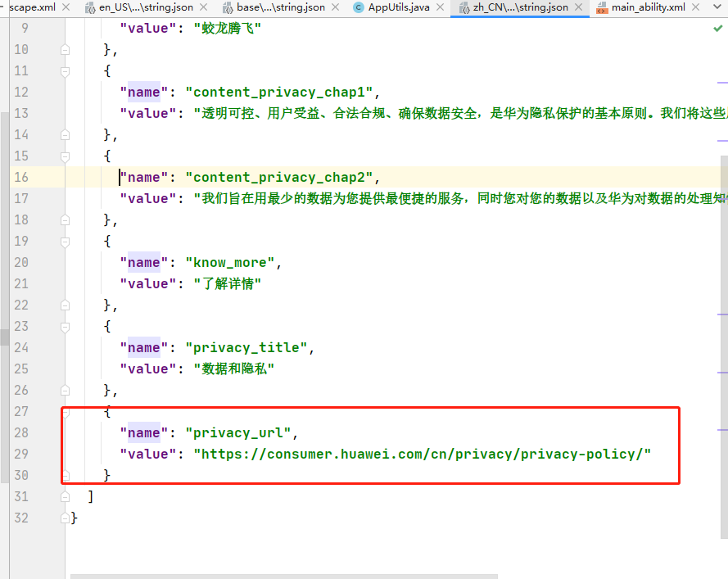Click the AppUtils.java class file icon
Screen dimensions: 728x579
(359, 7)
